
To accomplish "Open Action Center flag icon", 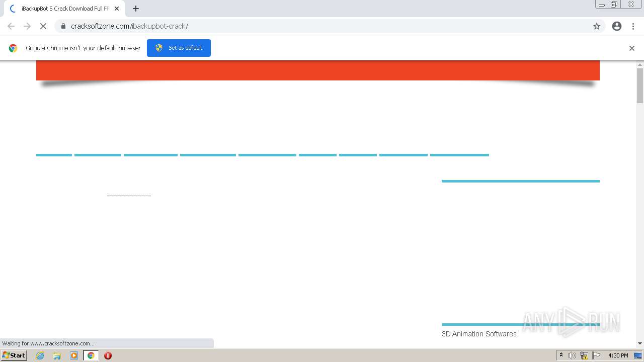I will click(x=596, y=355).
